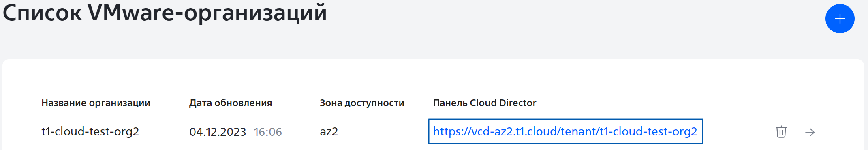Click the update date 04.12.2023
868x150 pixels.
[x=218, y=132]
